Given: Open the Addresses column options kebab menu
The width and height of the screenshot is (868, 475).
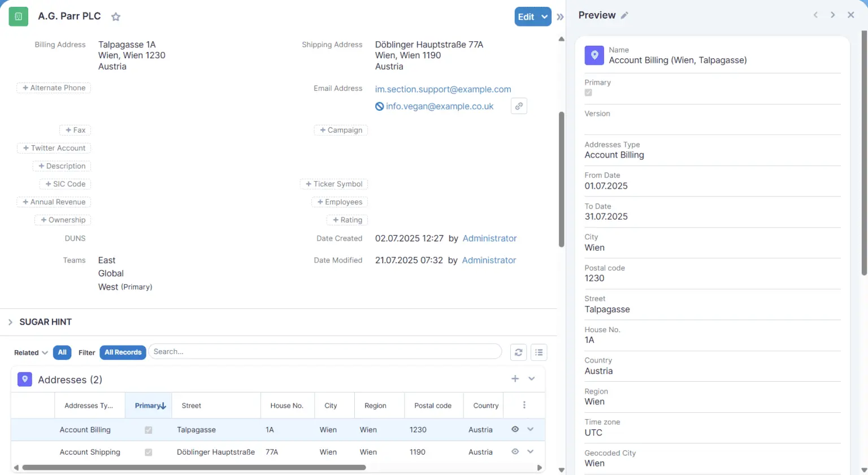Looking at the screenshot, I should pyautogui.click(x=524, y=405).
